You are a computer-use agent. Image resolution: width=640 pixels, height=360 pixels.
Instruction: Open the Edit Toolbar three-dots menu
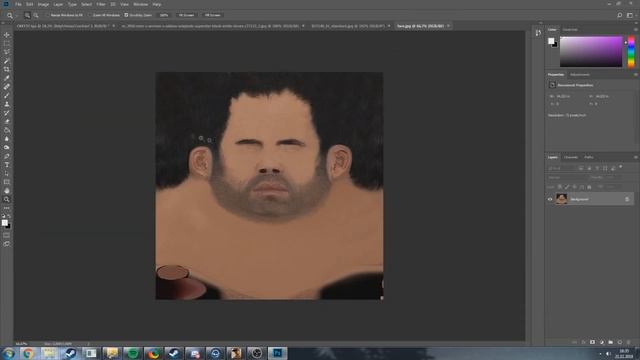pos(7,208)
